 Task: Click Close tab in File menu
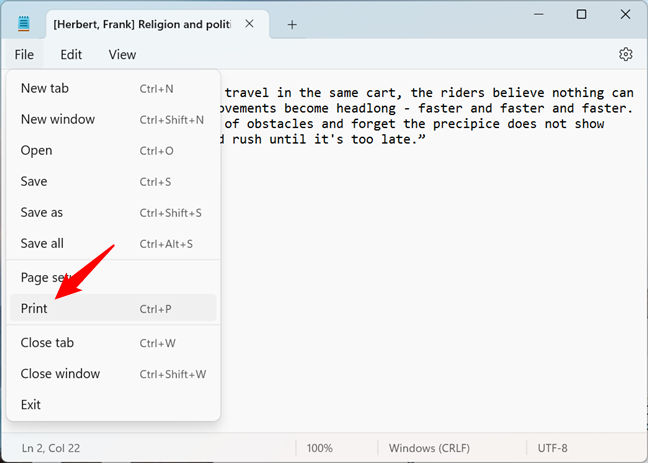point(47,342)
